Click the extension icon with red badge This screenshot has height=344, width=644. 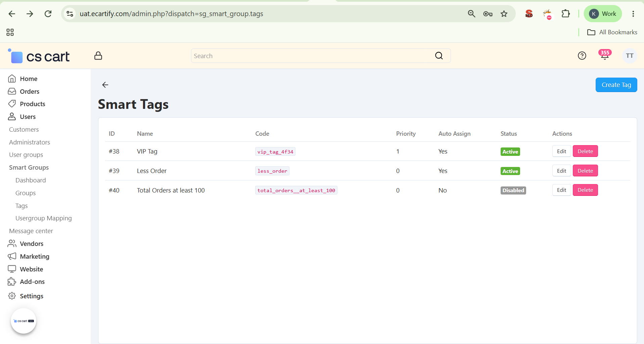547,14
